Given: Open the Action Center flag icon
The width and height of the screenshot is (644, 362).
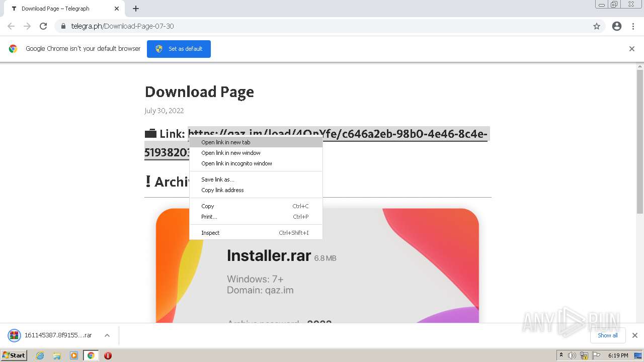Looking at the screenshot, I should click(x=596, y=355).
